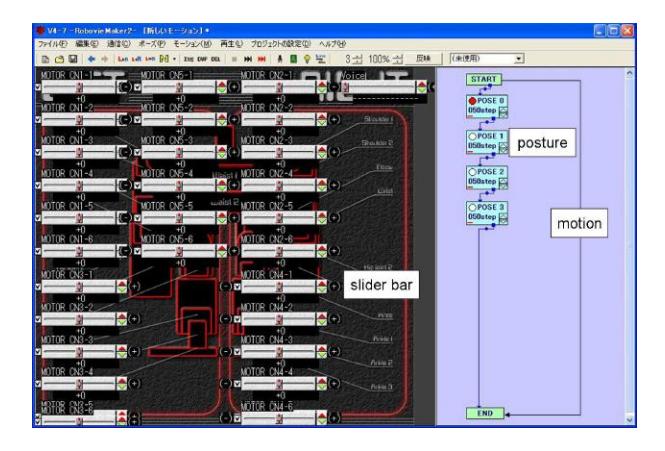Viewport: 665px width, 451px height.
Task: Click up/down stepper of Voice slider
Action: (422, 87)
